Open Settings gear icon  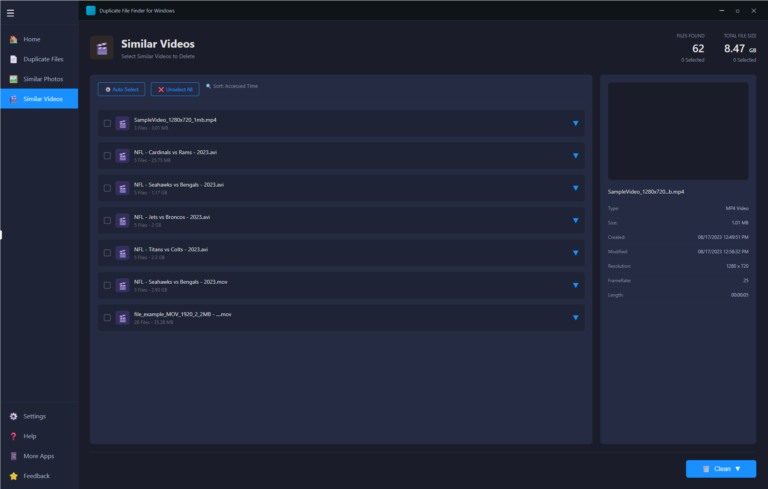(14, 416)
